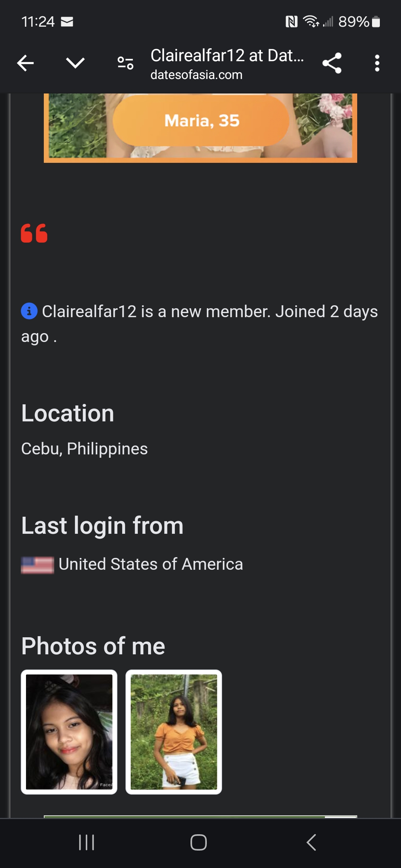Tap the battery indicator in status bar
The height and width of the screenshot is (868, 401).
click(x=376, y=22)
